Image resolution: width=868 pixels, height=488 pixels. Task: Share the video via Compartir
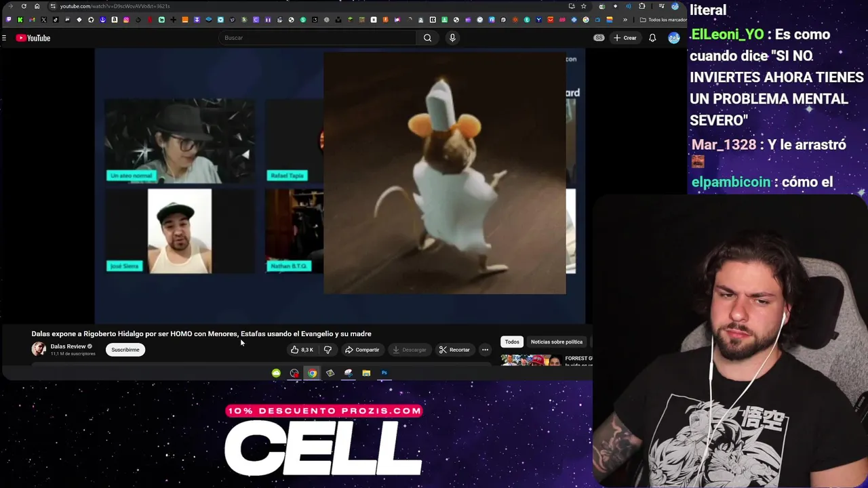362,350
